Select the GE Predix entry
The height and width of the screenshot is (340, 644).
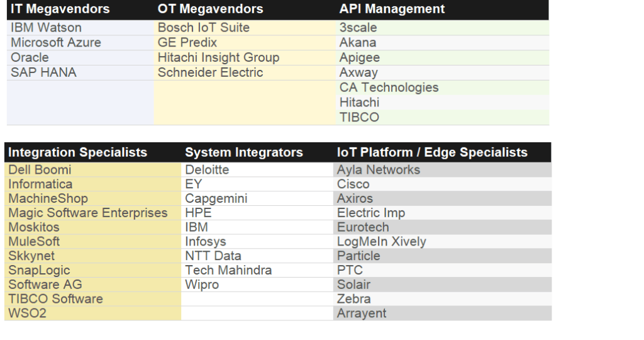point(187,43)
